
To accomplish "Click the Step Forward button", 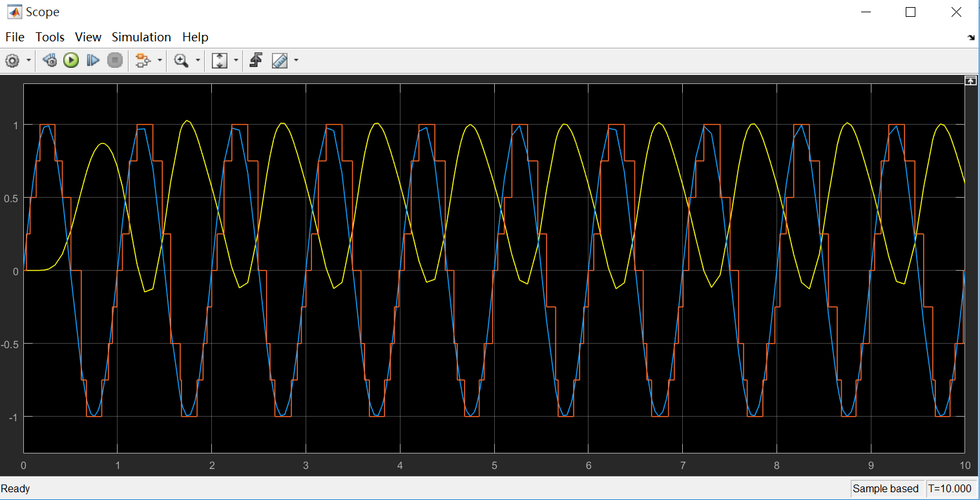I will (93, 61).
